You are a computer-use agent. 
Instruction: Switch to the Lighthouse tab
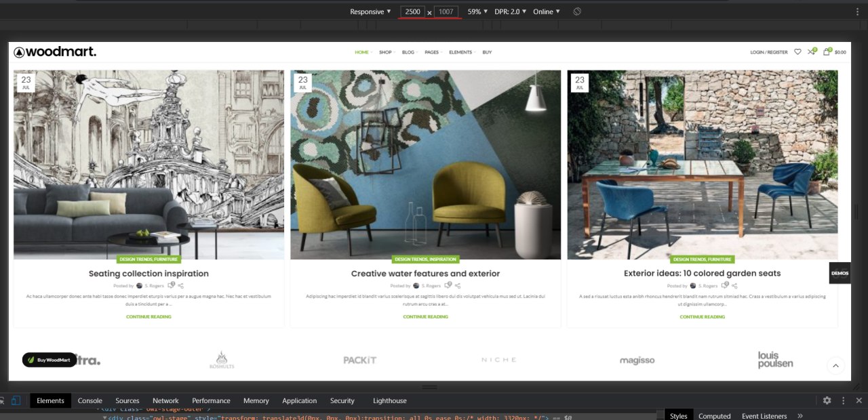pos(390,400)
